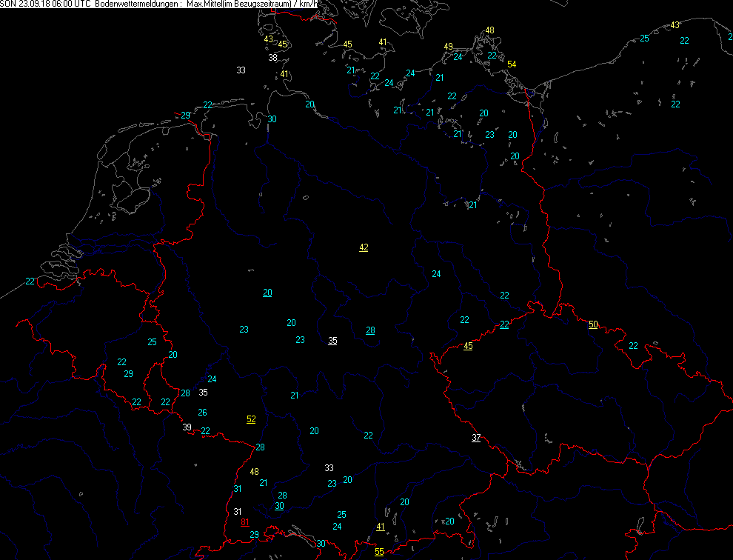Screen dimensions: 733x560
Task: Open the yellow underlined 41 station
Action: 381,527
